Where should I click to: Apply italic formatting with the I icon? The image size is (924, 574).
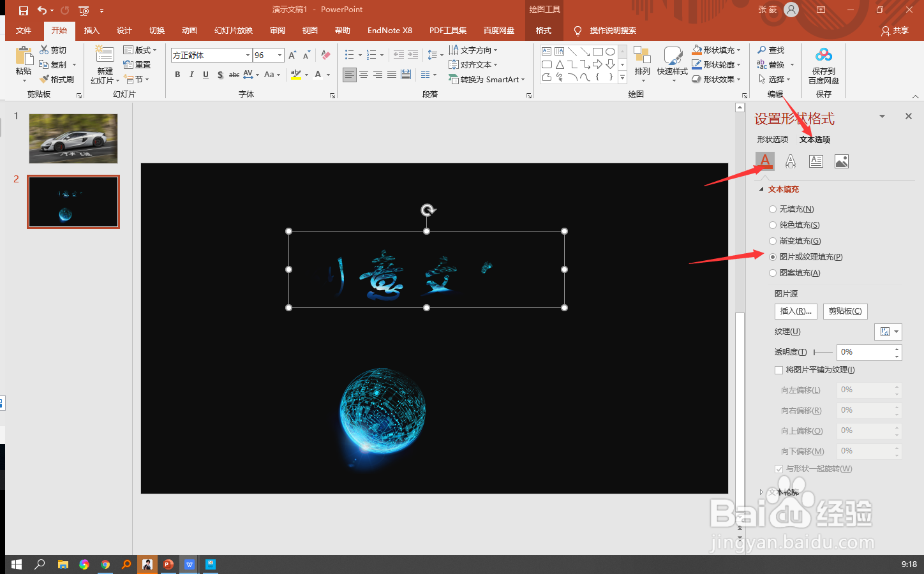[191, 75]
